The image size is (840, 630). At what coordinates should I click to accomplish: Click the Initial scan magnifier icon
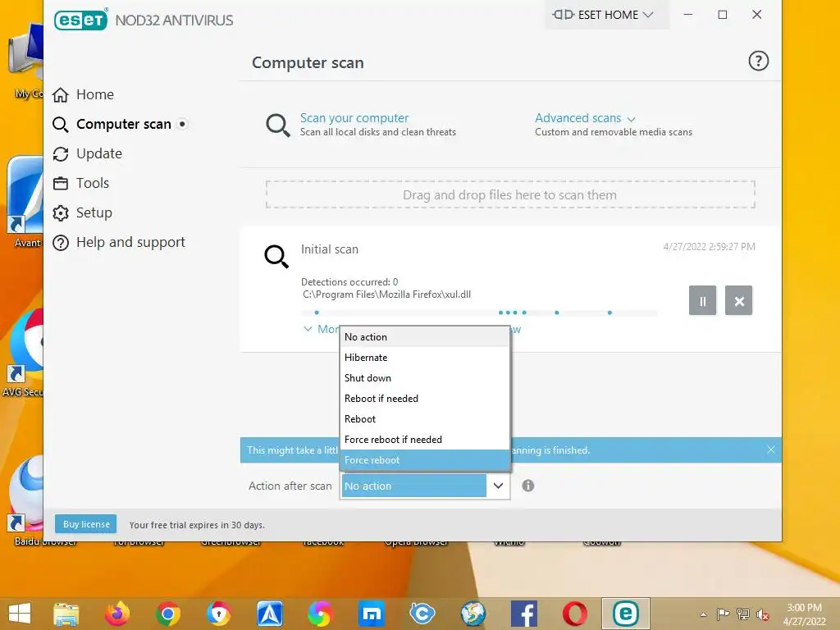click(276, 257)
